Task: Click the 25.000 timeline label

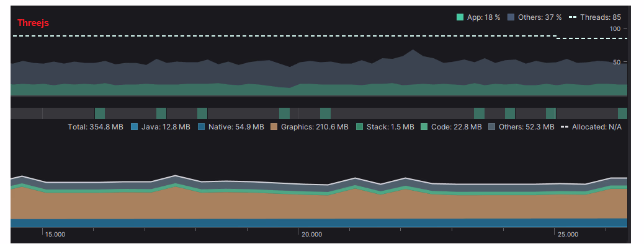Action: coord(568,235)
